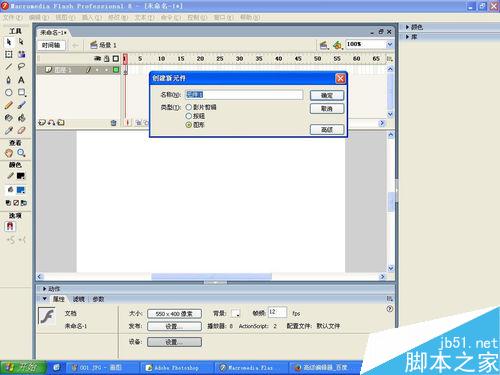This screenshot has width=500, height=375.
Task: Choose the Oval tool
Action: coord(9,93)
